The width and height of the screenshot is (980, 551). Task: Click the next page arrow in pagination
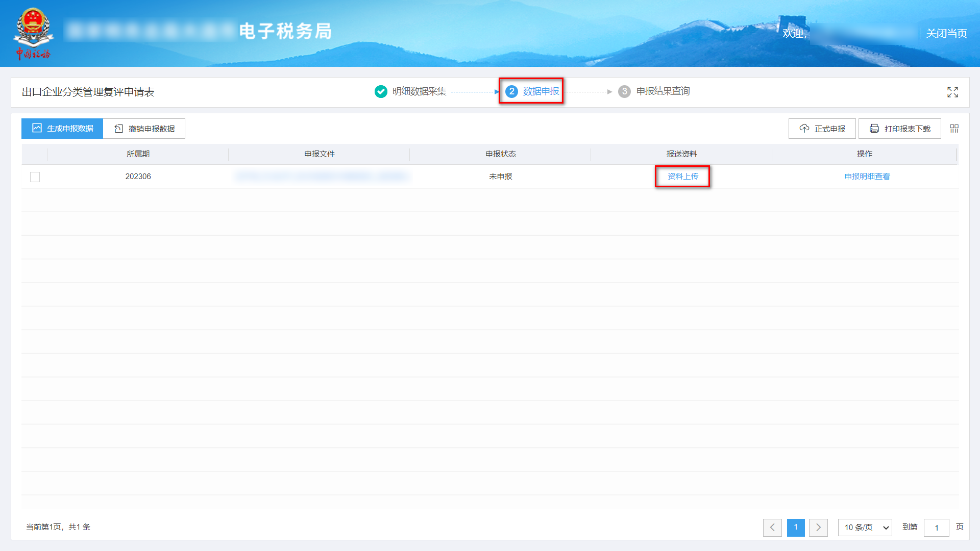pyautogui.click(x=819, y=528)
